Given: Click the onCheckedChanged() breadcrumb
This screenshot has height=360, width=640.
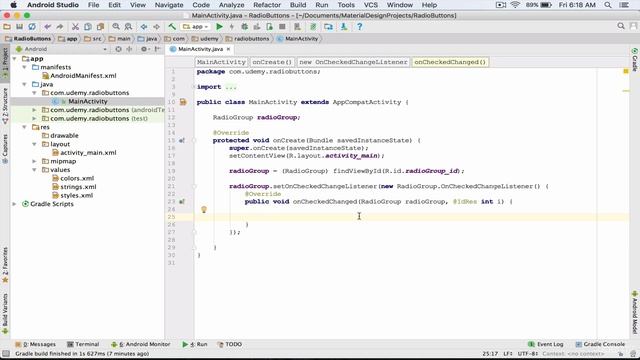Looking at the screenshot, I should pos(450,62).
